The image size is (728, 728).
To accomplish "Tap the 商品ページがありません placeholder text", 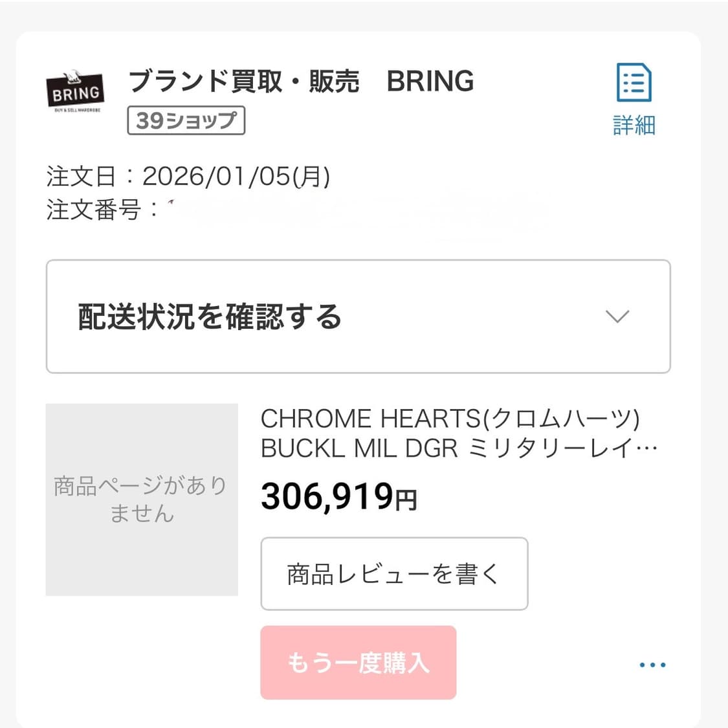I will pos(141,499).
